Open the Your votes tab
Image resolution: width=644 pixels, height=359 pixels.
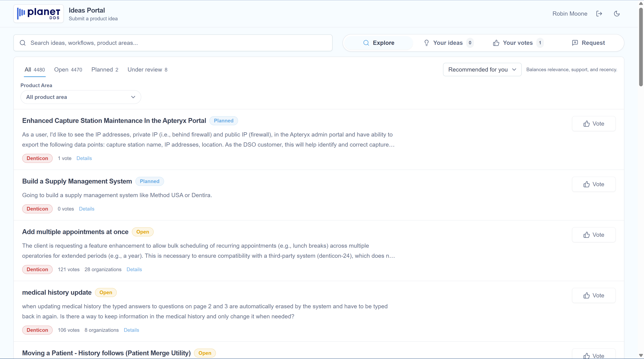(x=518, y=43)
